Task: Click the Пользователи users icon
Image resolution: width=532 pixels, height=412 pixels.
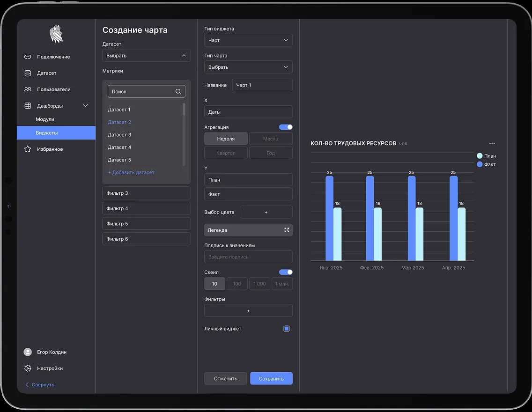Action: tap(28, 89)
